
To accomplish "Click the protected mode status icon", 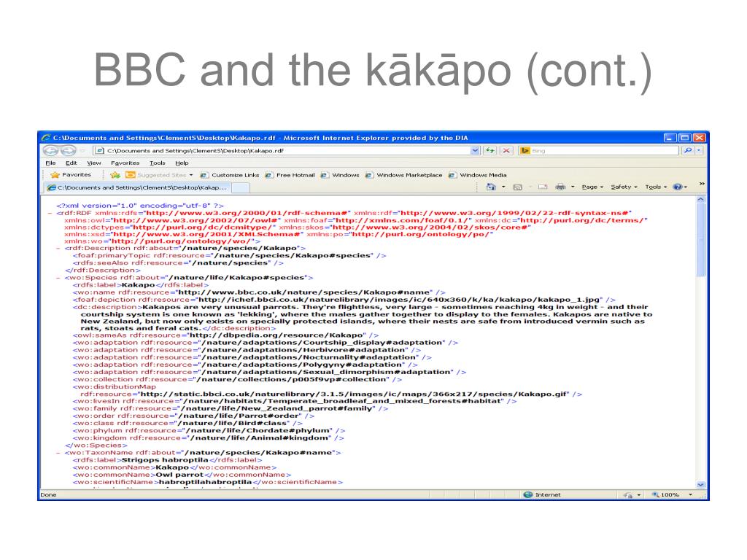I will [628, 495].
